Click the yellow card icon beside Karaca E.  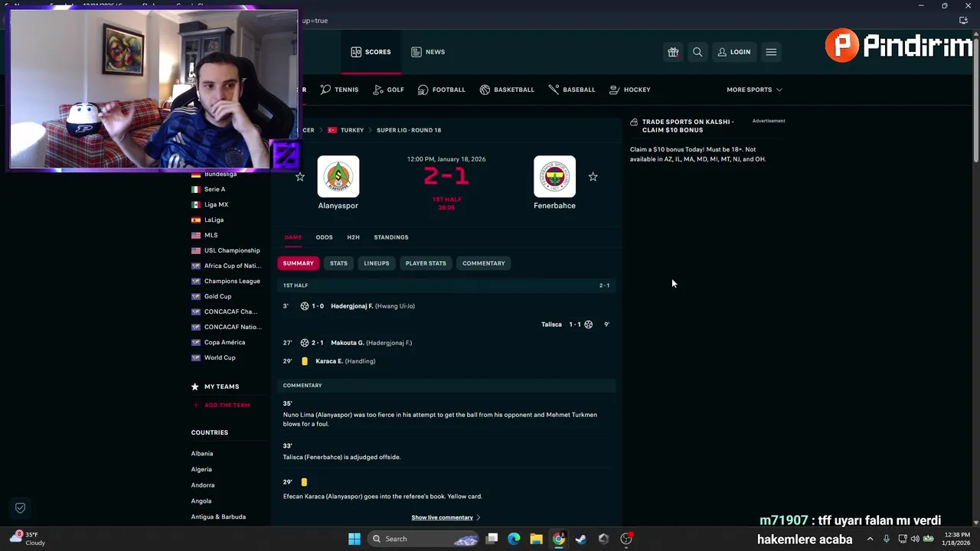pyautogui.click(x=304, y=361)
